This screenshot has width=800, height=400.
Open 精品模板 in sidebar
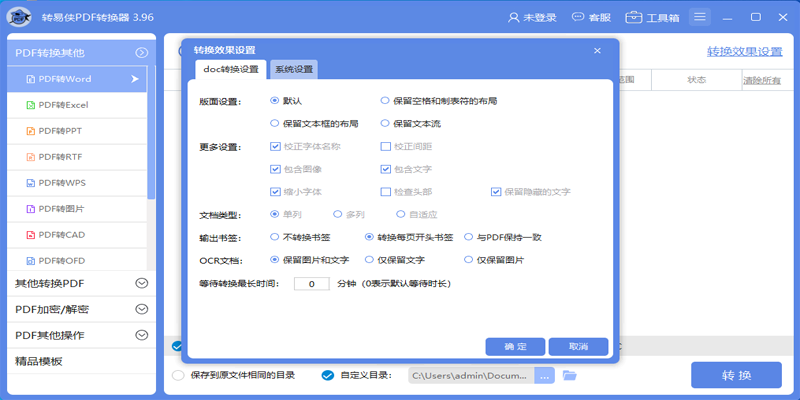coord(82,362)
